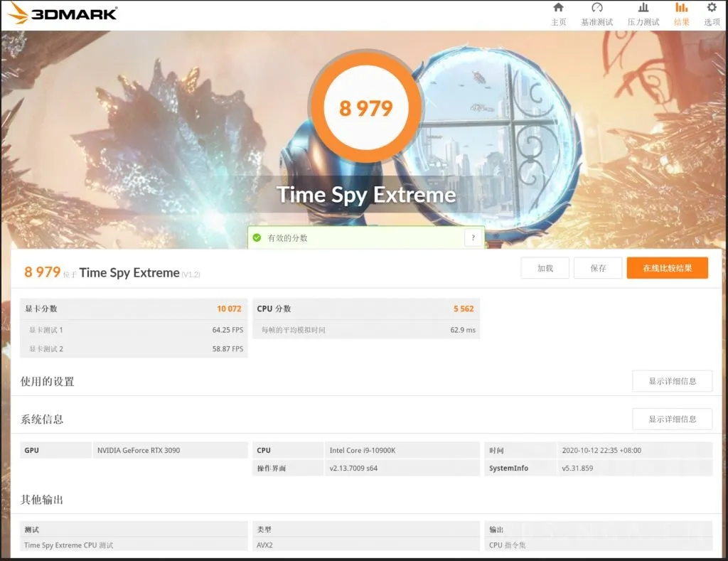
Task: Click the CPU 分数 label
Action: [x=274, y=309]
